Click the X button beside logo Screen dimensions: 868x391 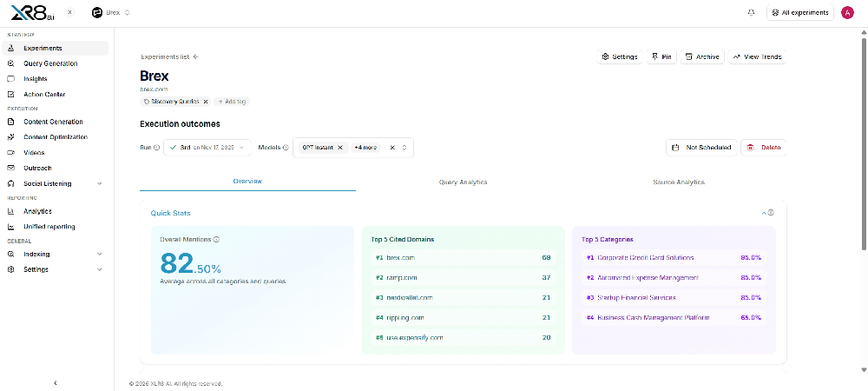[69, 12]
